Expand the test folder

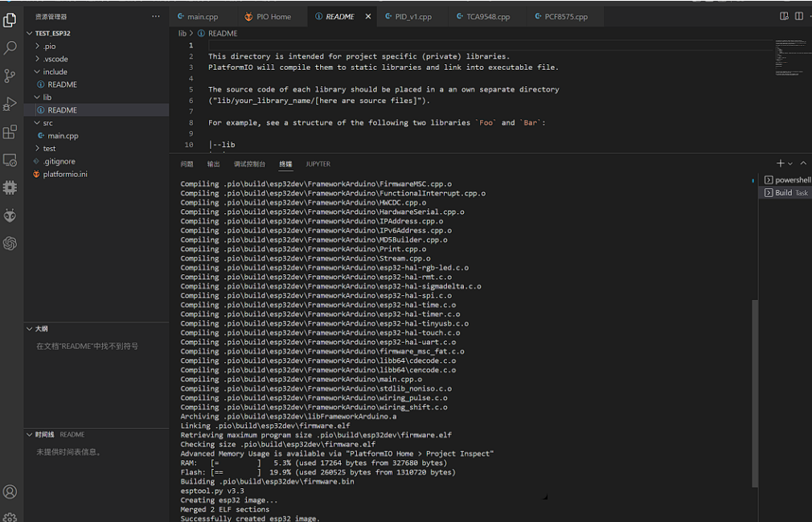pos(49,149)
